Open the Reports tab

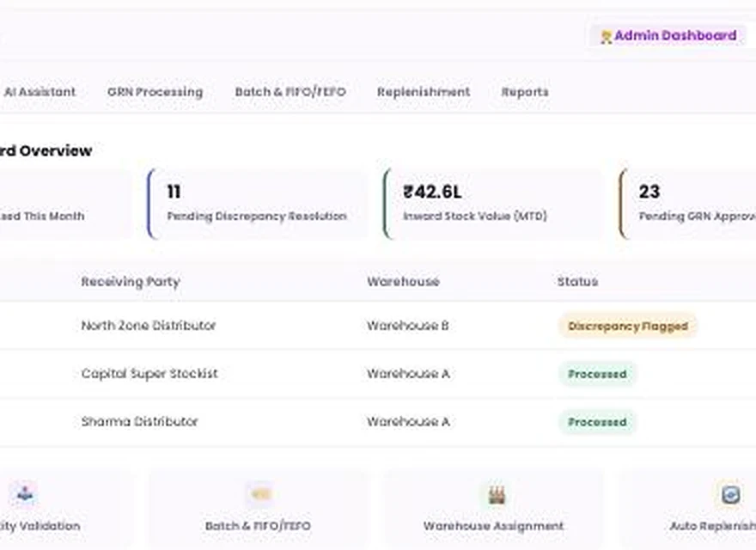pos(525,92)
